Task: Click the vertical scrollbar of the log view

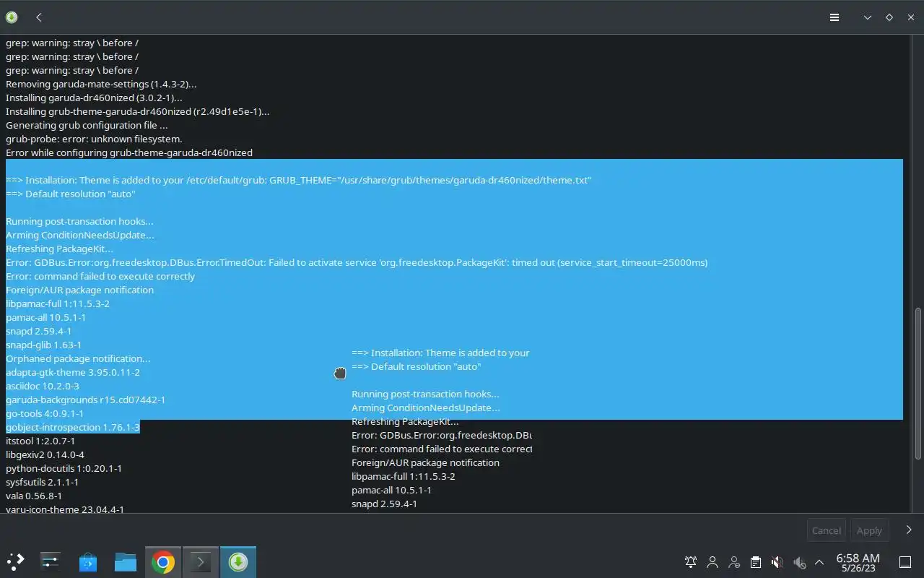Action: click(x=918, y=383)
